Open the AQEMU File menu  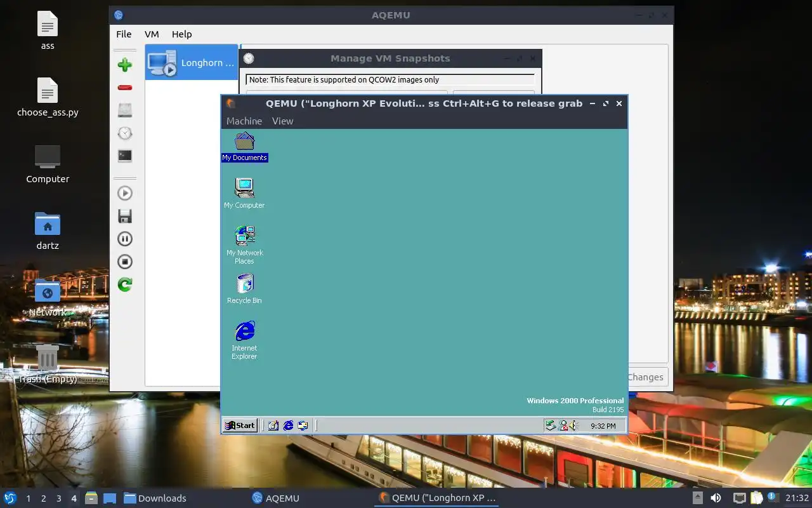click(124, 34)
